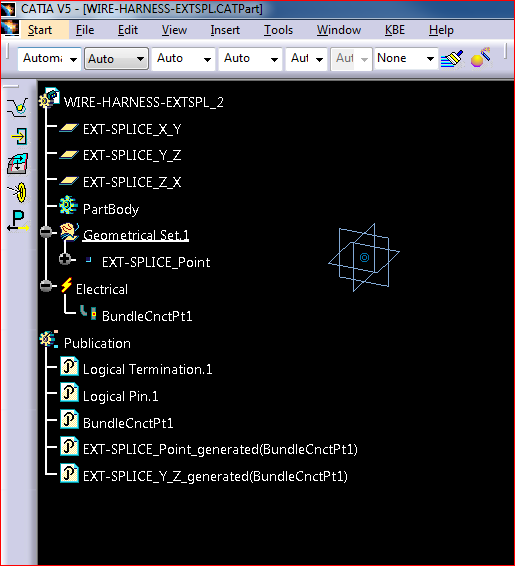Image resolution: width=515 pixels, height=566 pixels.
Task: Click the plane icon beside EXT-SPLICE_Z_X
Action: tap(69, 181)
